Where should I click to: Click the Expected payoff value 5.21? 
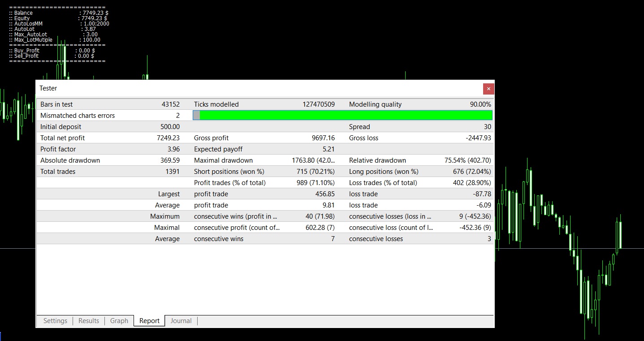point(328,149)
